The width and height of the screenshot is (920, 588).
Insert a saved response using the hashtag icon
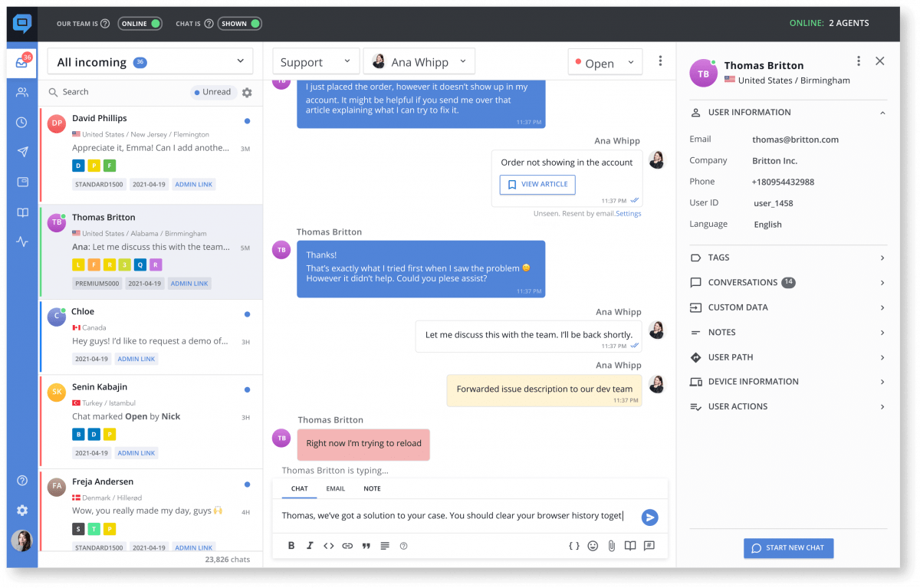[648, 545]
